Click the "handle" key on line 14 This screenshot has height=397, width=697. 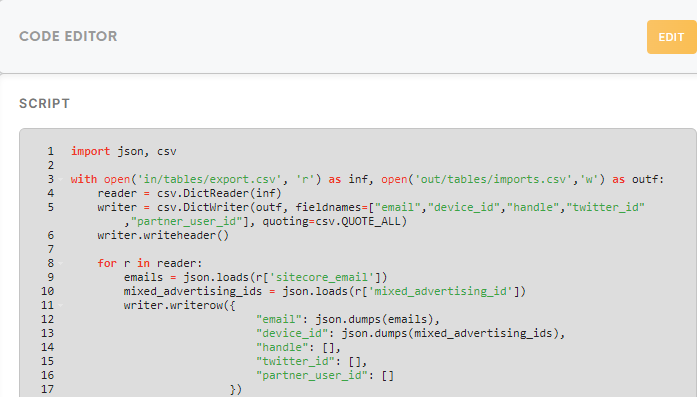[282, 348]
